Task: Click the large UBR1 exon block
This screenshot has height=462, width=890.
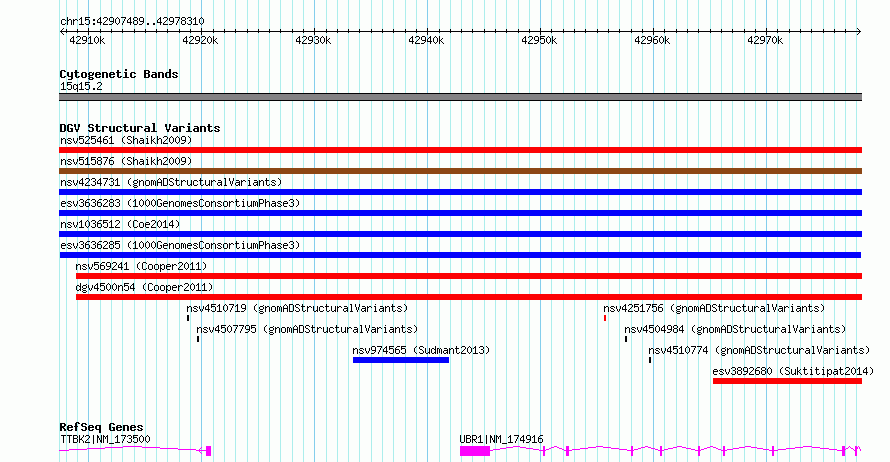Action: 475,451
